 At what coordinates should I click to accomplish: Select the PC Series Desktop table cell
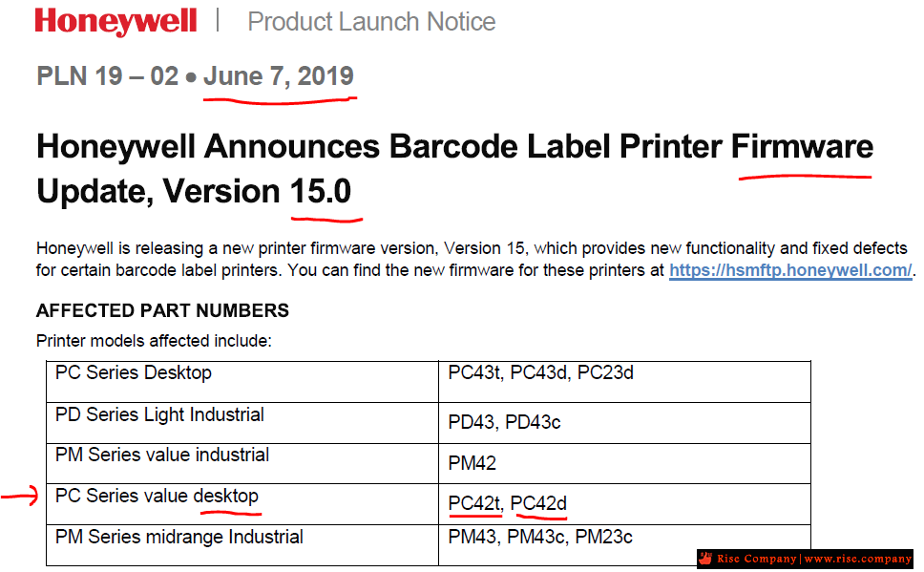[242, 382]
